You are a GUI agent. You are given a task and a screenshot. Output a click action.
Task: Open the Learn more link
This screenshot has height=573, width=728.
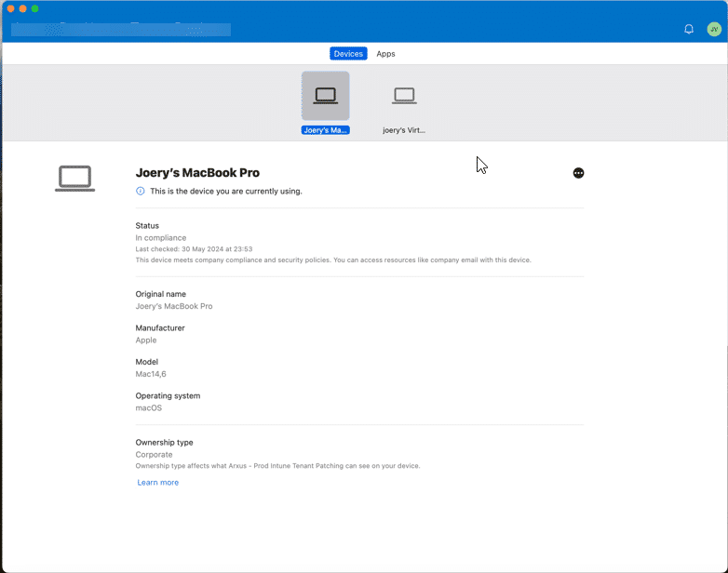coord(158,483)
